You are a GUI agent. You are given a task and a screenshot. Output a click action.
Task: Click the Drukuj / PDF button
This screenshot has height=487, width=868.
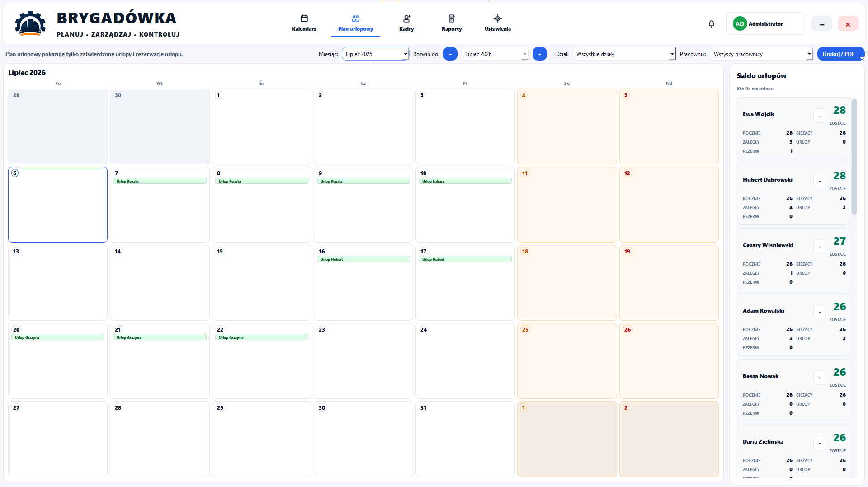840,54
